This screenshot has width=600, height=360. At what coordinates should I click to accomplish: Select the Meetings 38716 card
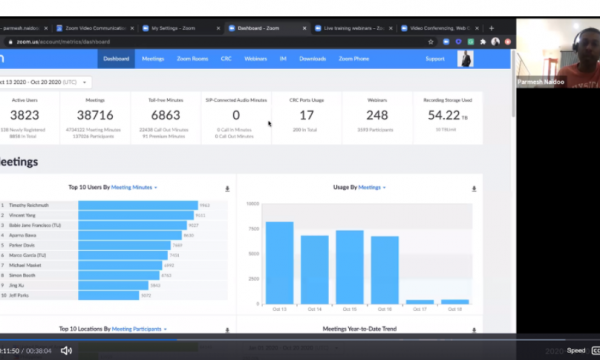[x=95, y=118]
